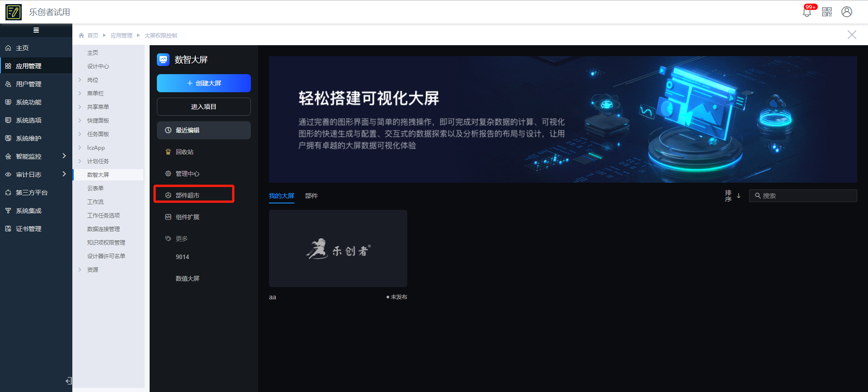
Task: Select the 我的大屏 tab
Action: tap(281, 196)
